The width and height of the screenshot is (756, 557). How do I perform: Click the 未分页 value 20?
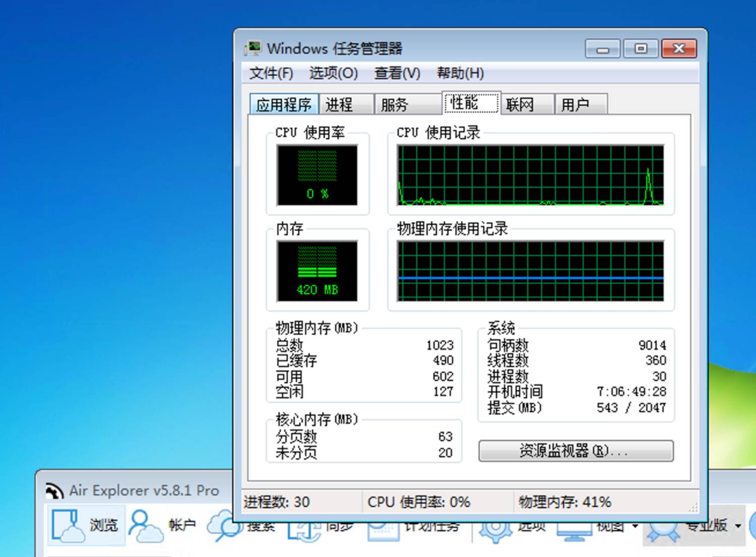click(x=446, y=453)
